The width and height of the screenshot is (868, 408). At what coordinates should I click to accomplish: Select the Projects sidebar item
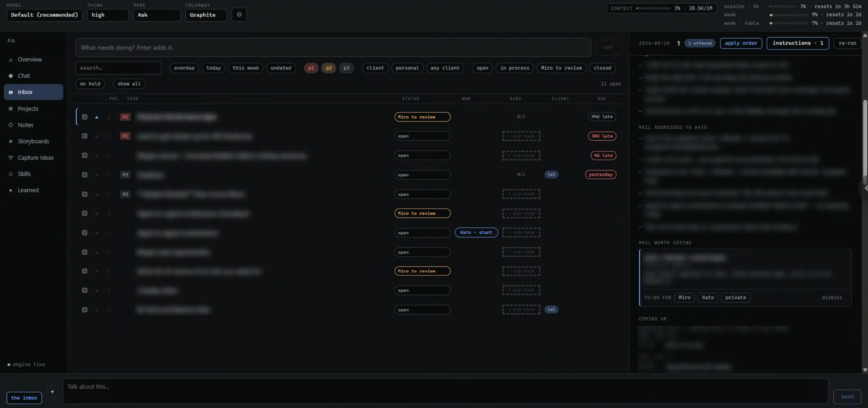tap(28, 109)
